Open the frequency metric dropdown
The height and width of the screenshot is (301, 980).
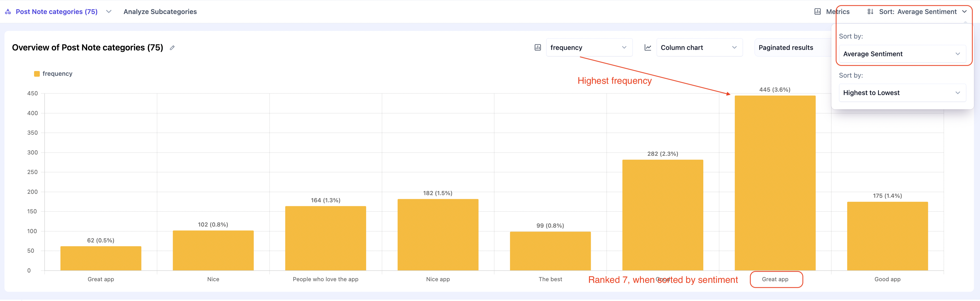589,48
